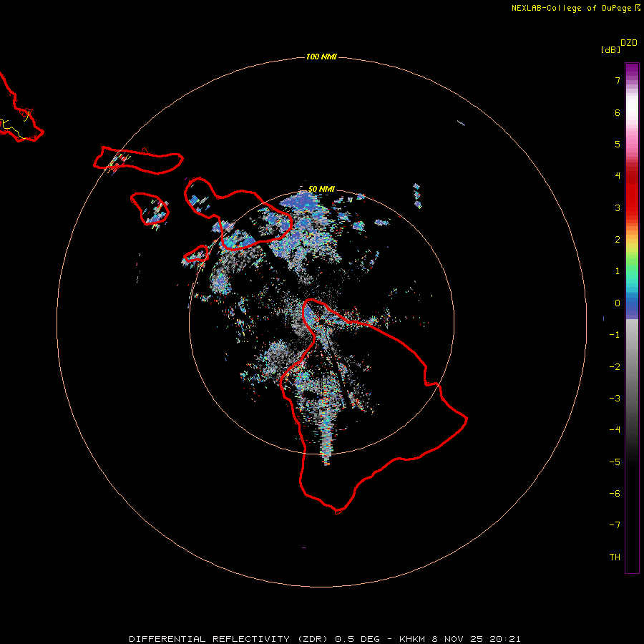Click the 5 dB tick label
The width and height of the screenshot is (644, 644).
(618, 144)
